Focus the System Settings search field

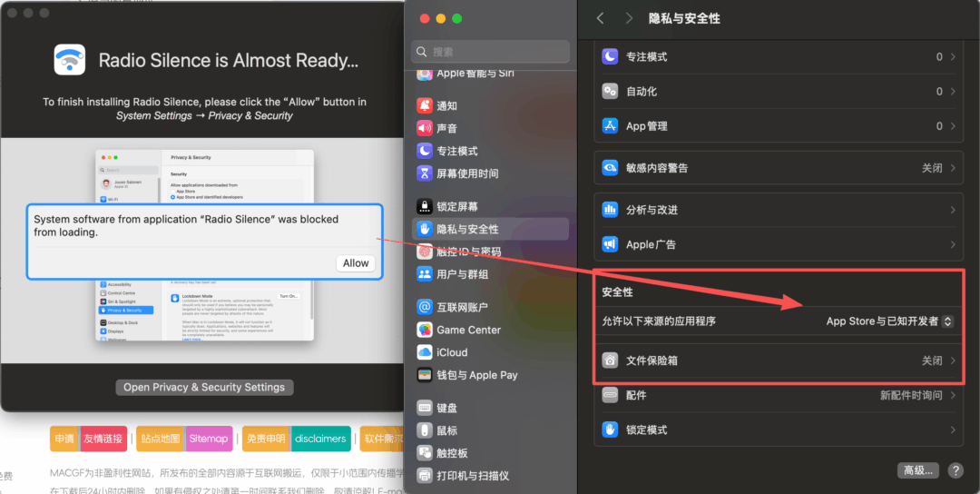pos(491,51)
